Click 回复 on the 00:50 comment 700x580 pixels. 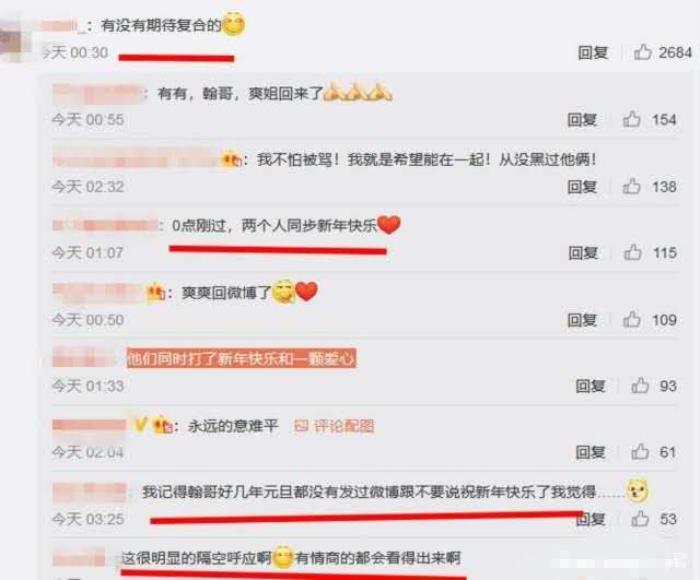(x=582, y=320)
